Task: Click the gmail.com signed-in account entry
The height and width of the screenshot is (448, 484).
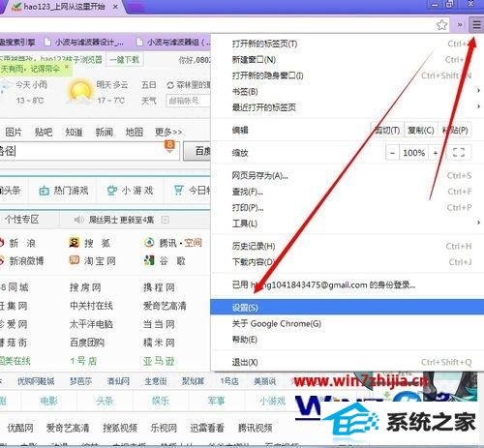Action: (348, 285)
